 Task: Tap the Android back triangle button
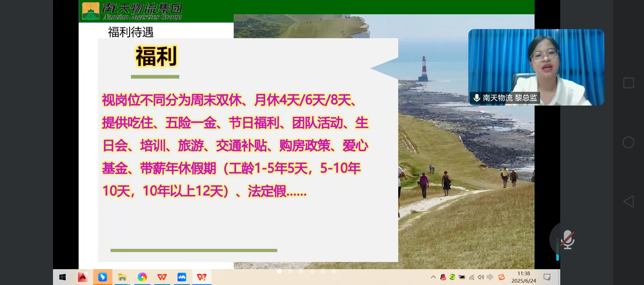click(629, 201)
